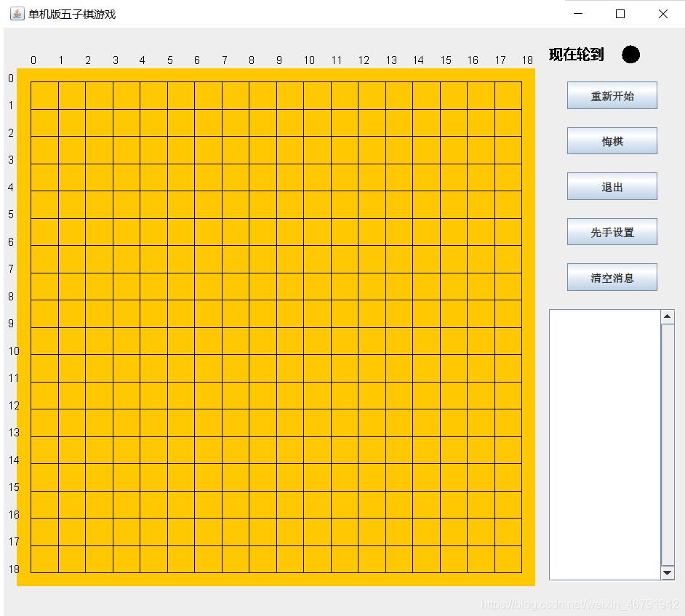Screen dimensions: 685x616
Task: Click the black piece indicator next to 现在轮到
Action: [x=630, y=55]
